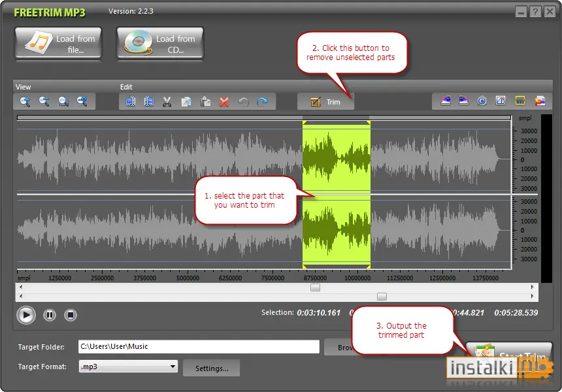Click the zoom to full view magnifier
The height and width of the screenshot is (392, 562).
[x=82, y=101]
